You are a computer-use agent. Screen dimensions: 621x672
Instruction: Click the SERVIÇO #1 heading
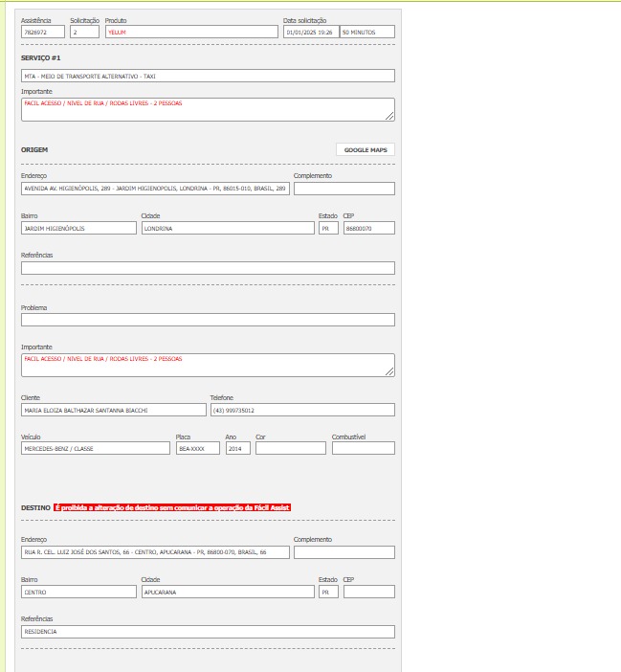[x=41, y=57]
